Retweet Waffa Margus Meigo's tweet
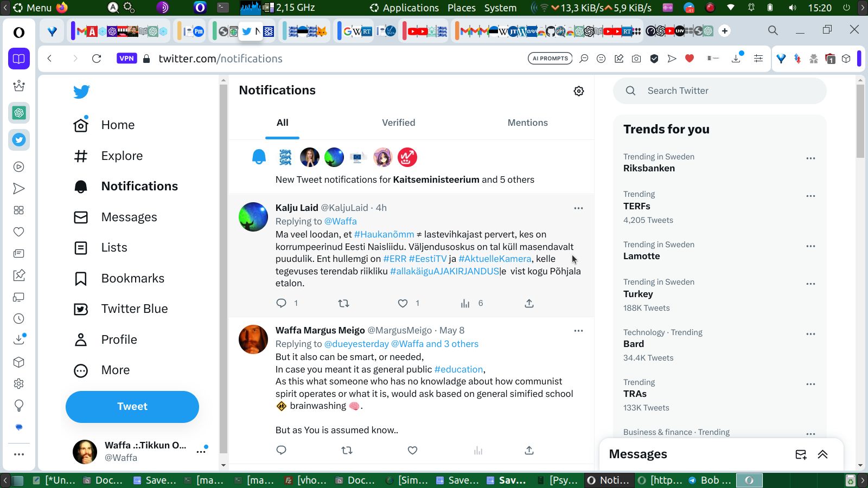The width and height of the screenshot is (868, 488). click(347, 450)
